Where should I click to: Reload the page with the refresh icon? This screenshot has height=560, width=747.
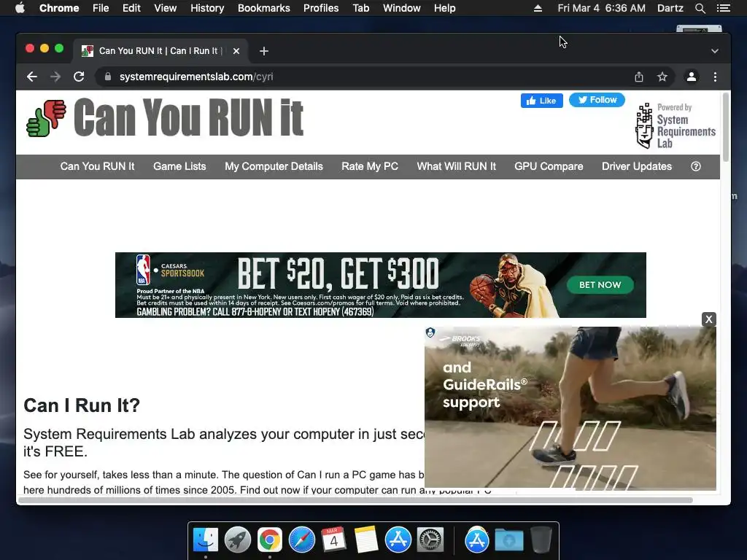79,77
